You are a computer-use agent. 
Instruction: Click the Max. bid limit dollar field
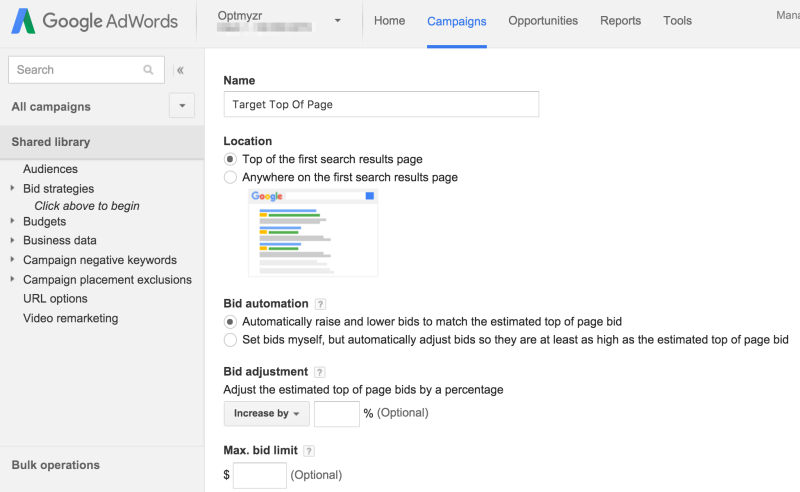[260, 475]
